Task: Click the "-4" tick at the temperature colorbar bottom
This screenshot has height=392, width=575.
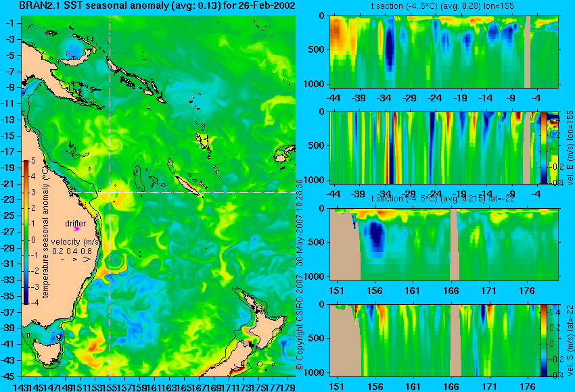Action: pyautogui.click(x=33, y=303)
